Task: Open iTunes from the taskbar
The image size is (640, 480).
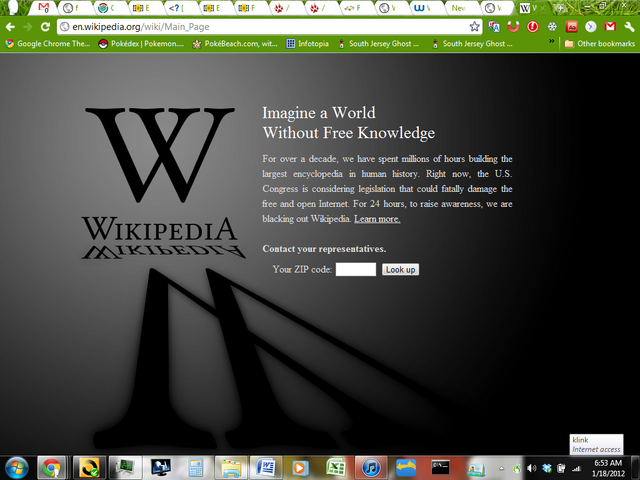Action: tap(371, 468)
